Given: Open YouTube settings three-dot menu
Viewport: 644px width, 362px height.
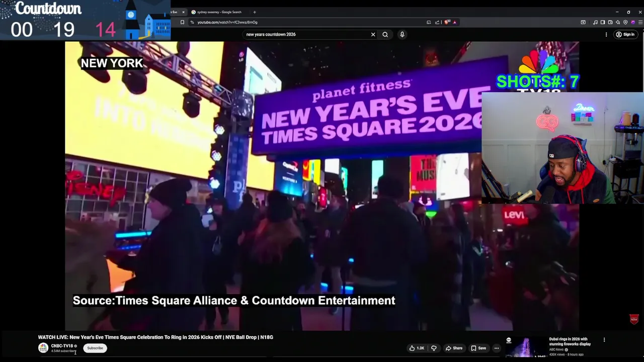Looking at the screenshot, I should [606, 34].
